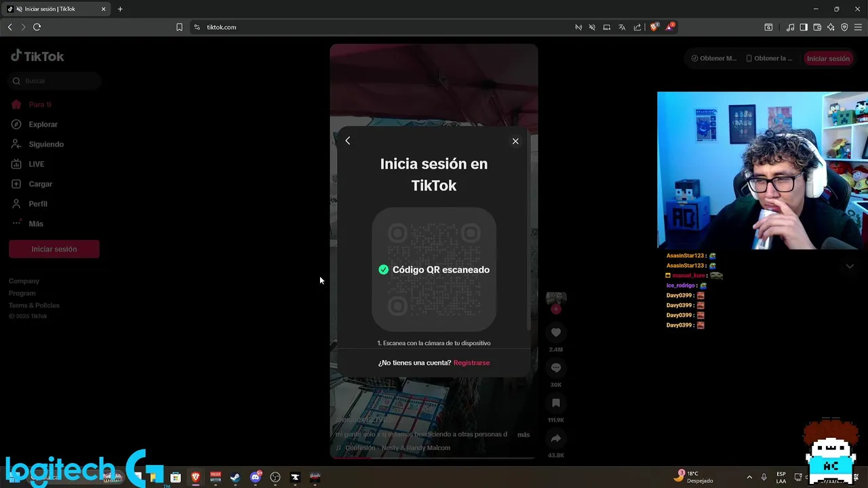Open the Leo AI sparkle icon
This screenshot has width=868, height=488.
point(831,27)
